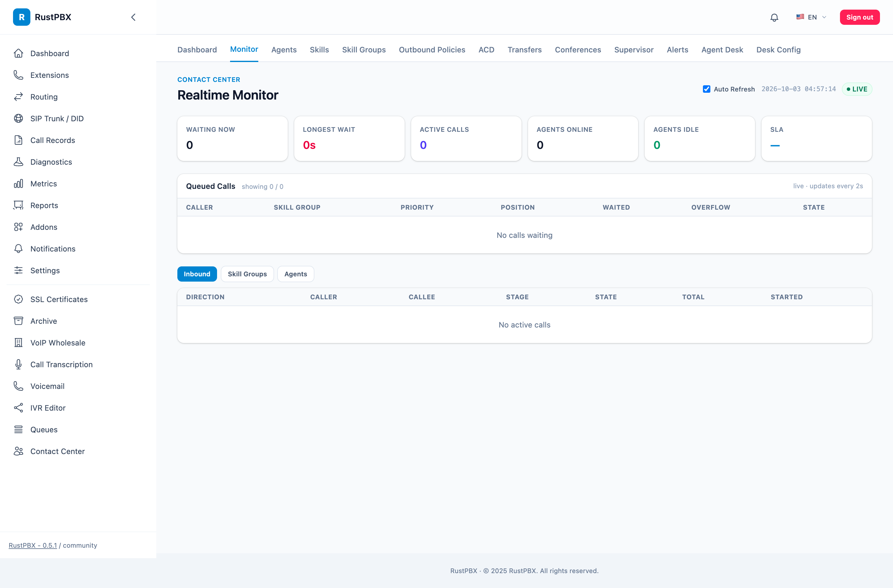Open IVR Editor via the share-nodes icon

[18, 408]
